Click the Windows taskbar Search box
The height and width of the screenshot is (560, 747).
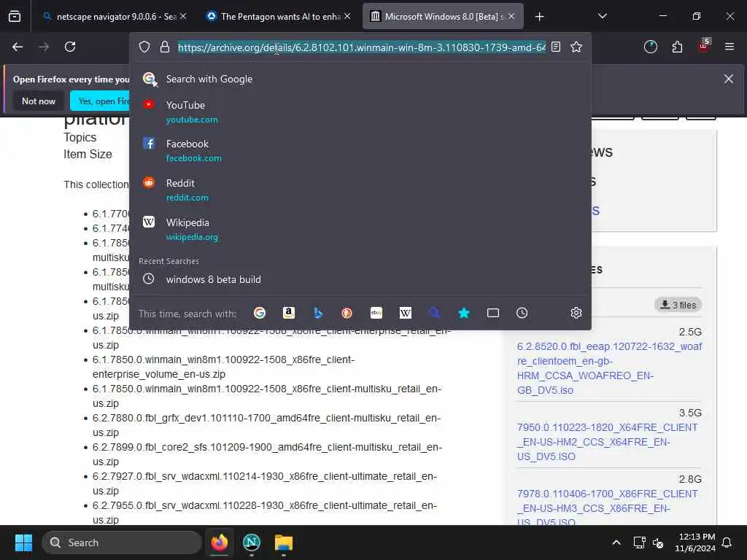[x=122, y=542]
